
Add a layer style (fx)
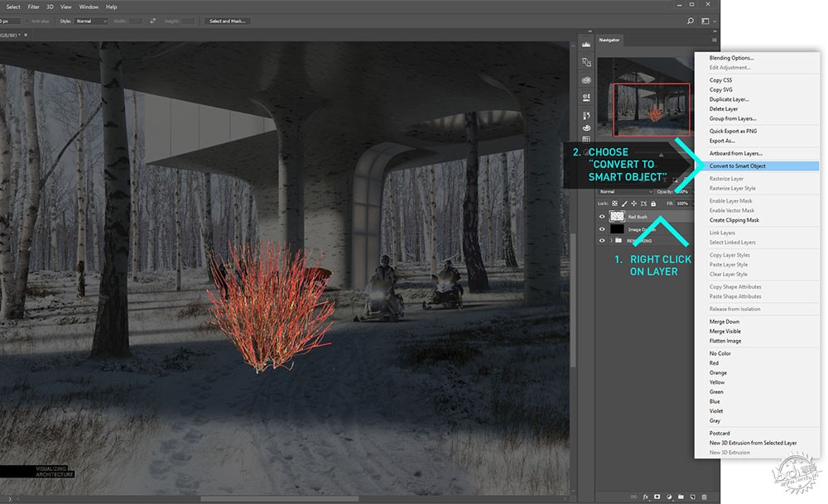point(645,497)
